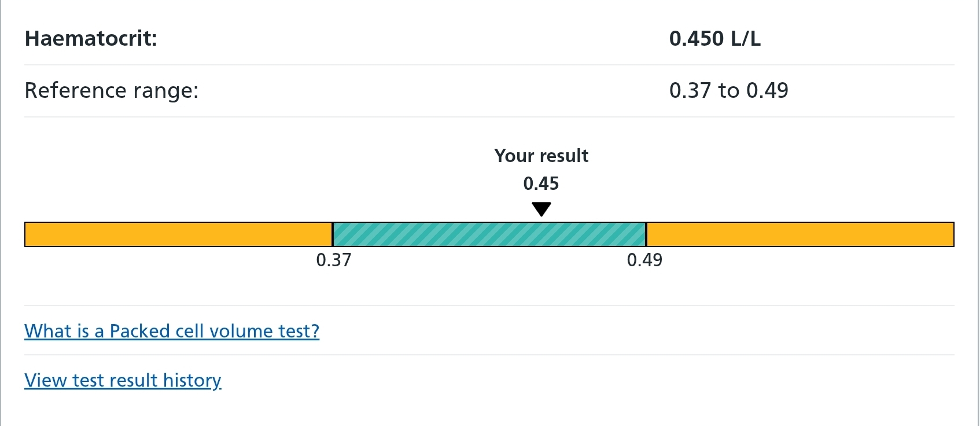
Task: Click the 0.49 label below the bar
Action: pos(644,260)
